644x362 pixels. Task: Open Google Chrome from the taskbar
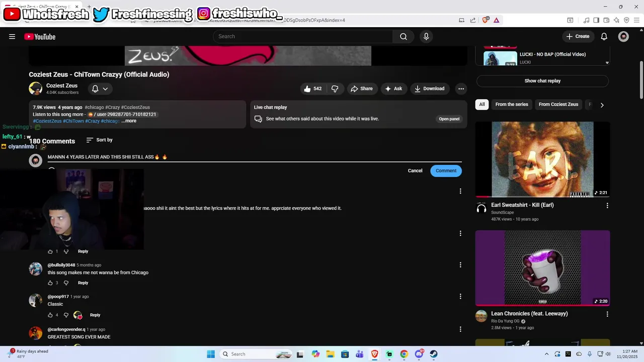click(404, 354)
